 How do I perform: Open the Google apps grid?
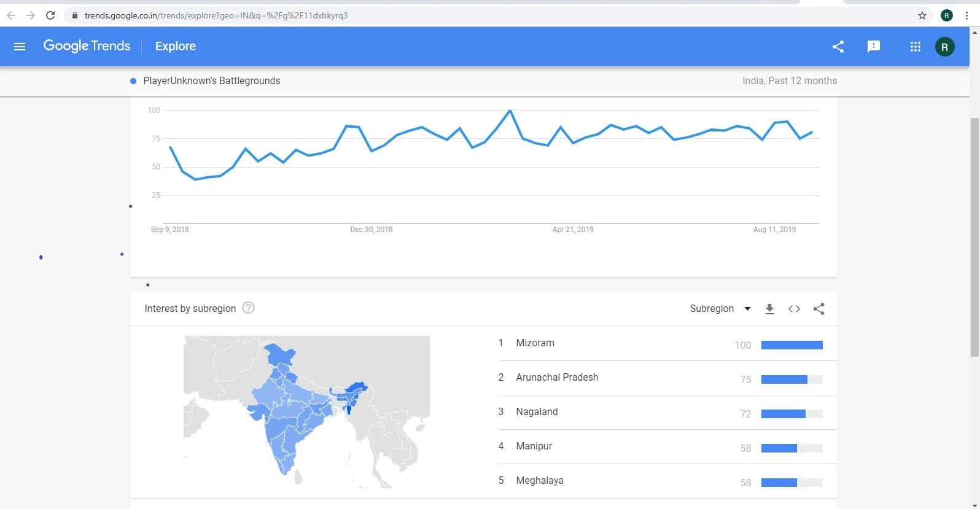[x=915, y=47]
